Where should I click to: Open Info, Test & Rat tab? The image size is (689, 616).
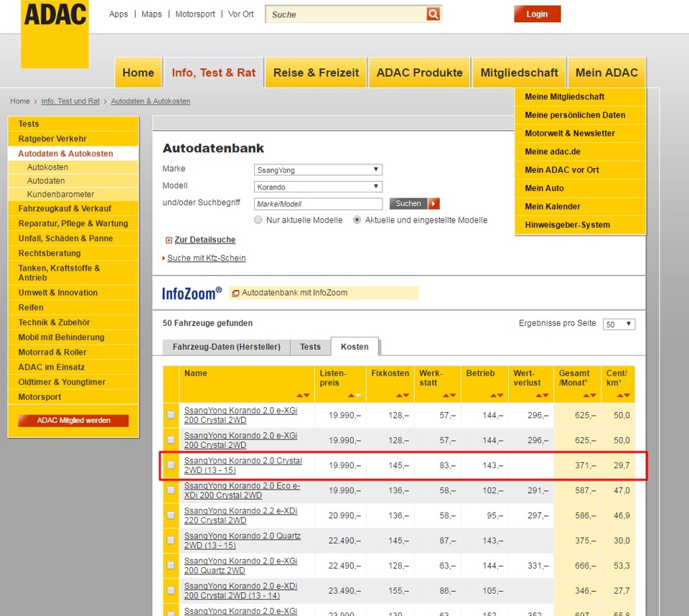pyautogui.click(x=214, y=73)
